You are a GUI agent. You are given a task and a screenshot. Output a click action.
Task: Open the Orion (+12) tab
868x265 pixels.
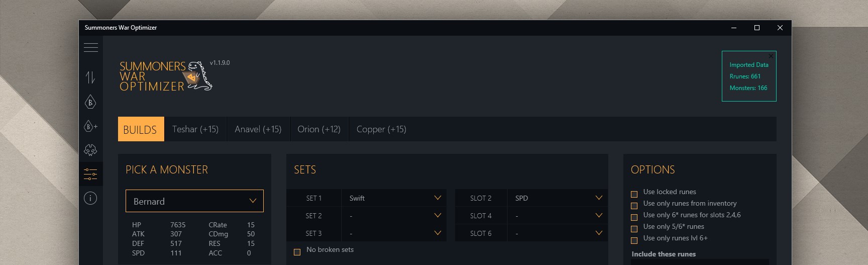pyautogui.click(x=319, y=129)
